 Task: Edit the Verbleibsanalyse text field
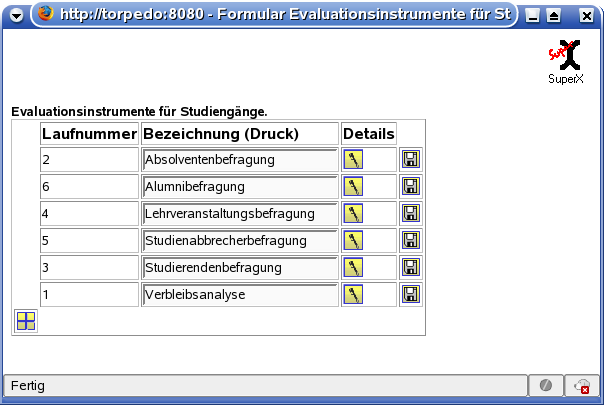tap(240, 294)
